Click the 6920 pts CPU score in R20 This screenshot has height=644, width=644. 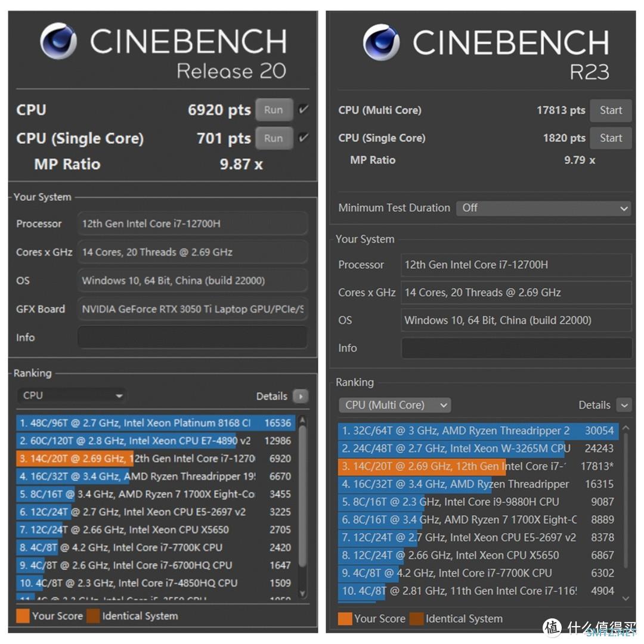pos(219,110)
